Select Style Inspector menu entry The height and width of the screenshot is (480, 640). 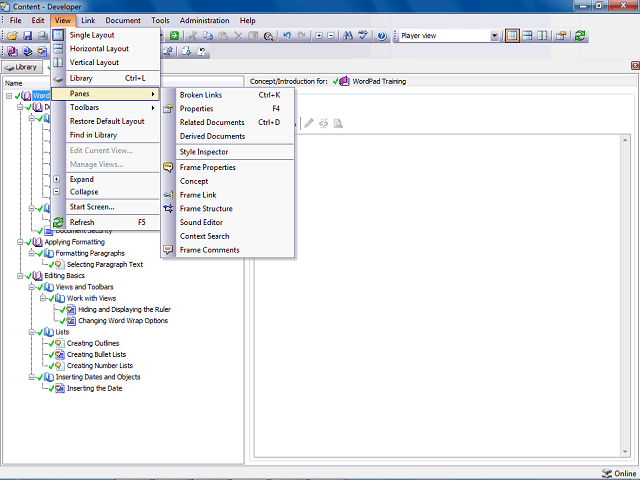229,152
